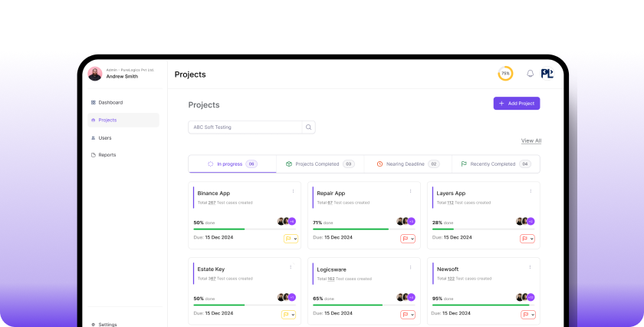Click the PL company logo icon

tap(547, 74)
